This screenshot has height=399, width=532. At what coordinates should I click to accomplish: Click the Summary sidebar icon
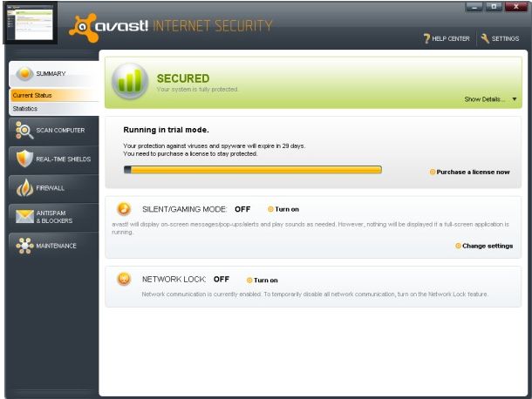[24, 74]
